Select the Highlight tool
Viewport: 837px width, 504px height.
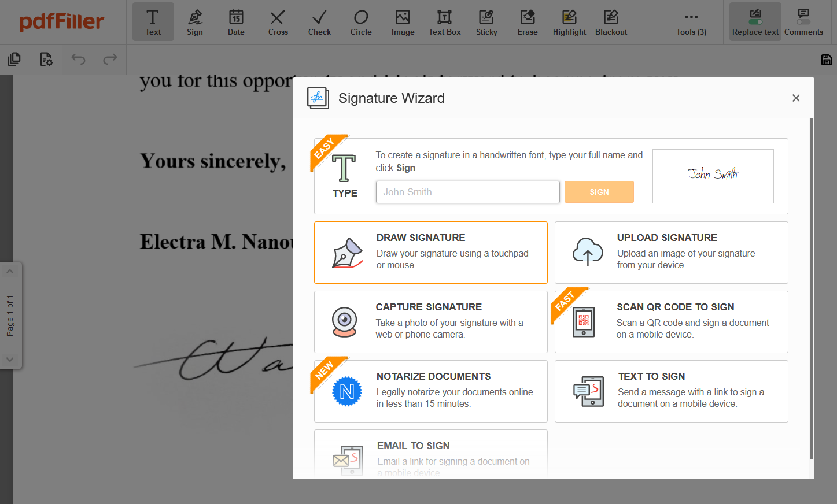point(569,21)
